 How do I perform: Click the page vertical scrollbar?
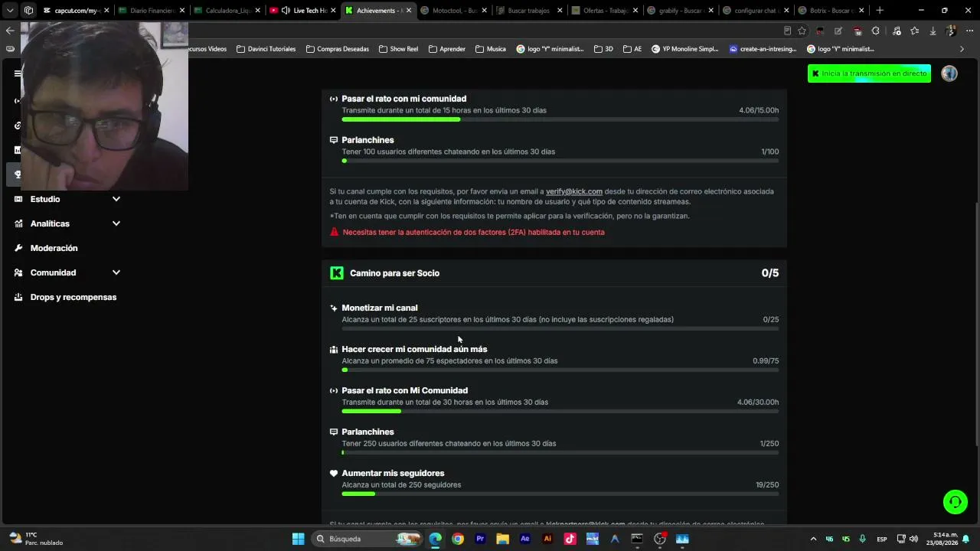point(976,323)
